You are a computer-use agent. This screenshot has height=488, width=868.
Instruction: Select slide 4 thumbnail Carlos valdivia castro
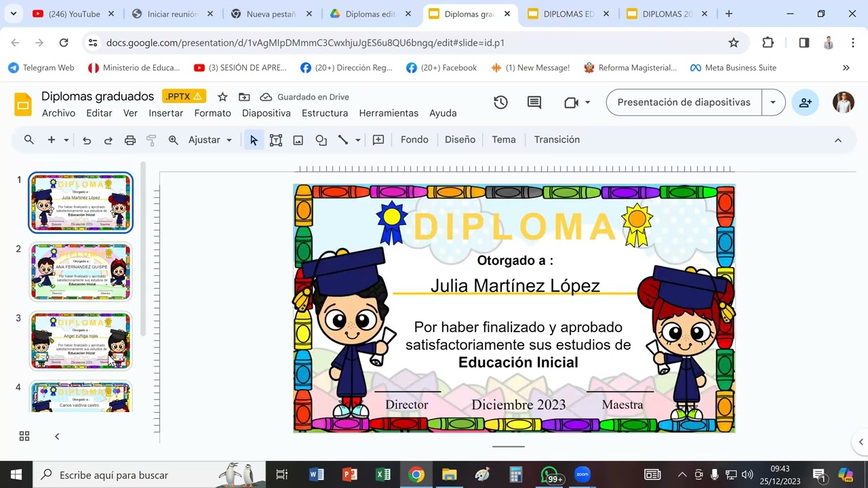click(x=81, y=396)
